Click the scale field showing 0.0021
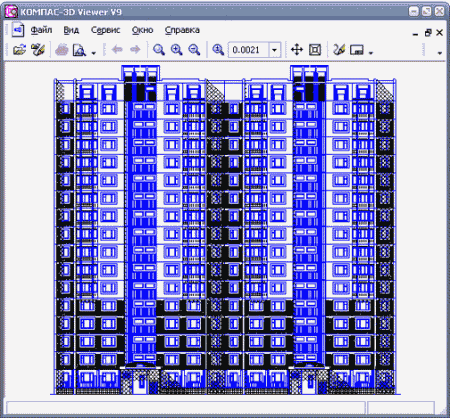 248,50
